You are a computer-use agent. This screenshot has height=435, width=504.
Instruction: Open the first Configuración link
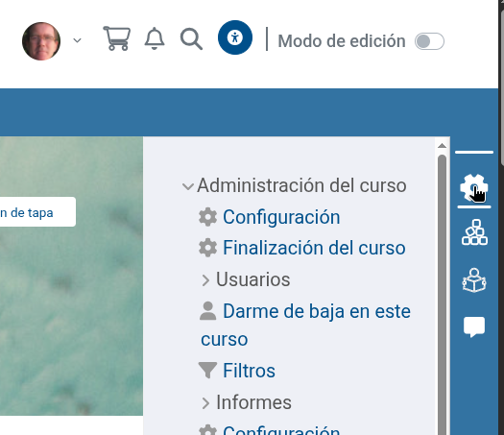281,217
